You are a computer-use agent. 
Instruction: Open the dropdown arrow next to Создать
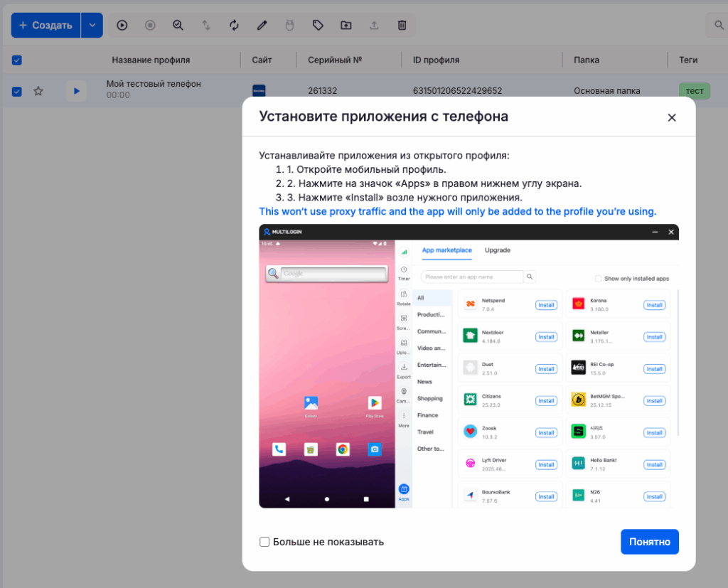(92, 25)
